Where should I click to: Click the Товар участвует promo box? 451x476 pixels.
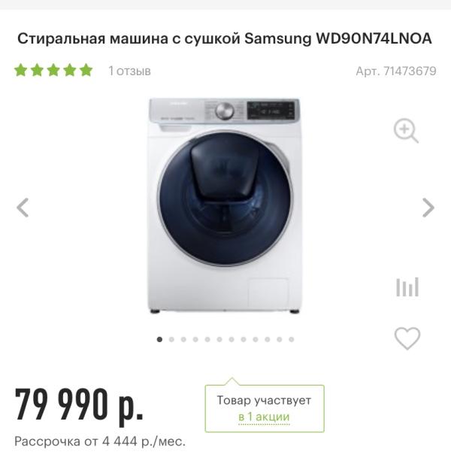(265, 408)
